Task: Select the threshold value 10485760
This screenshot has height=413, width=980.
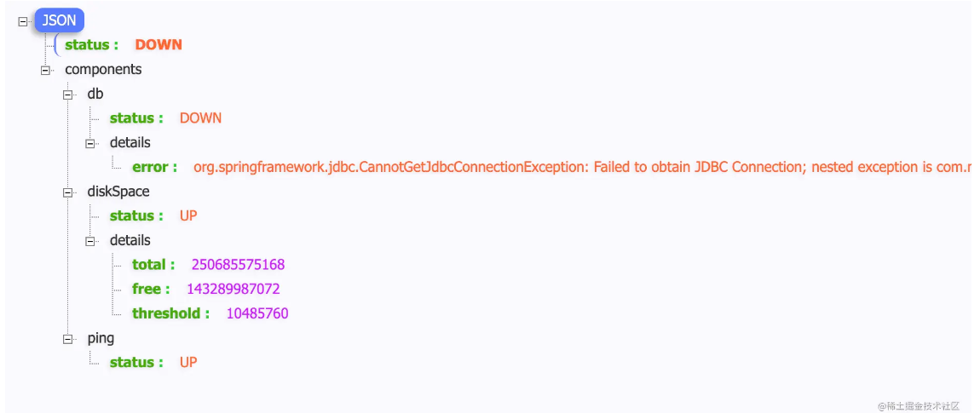Action: 257,313
